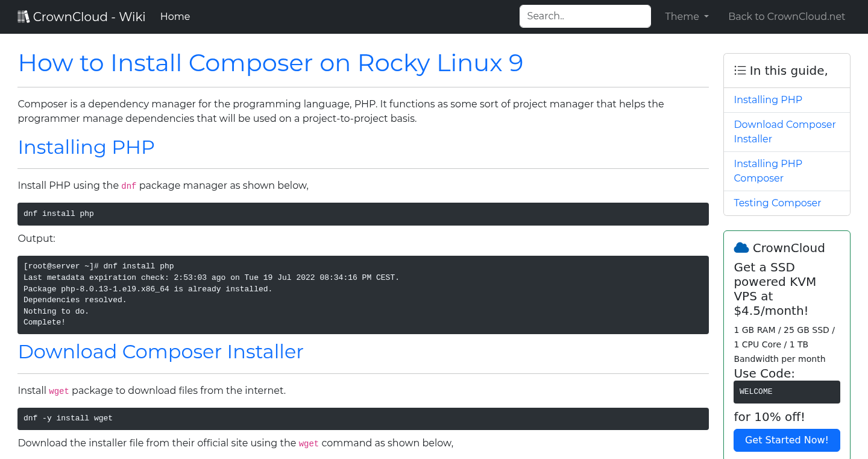Click the list icon beside 'In this guide'

[x=740, y=70]
